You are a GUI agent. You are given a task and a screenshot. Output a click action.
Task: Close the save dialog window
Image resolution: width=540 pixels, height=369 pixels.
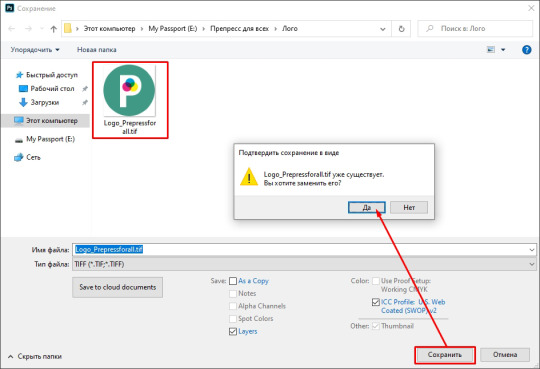[x=531, y=8]
